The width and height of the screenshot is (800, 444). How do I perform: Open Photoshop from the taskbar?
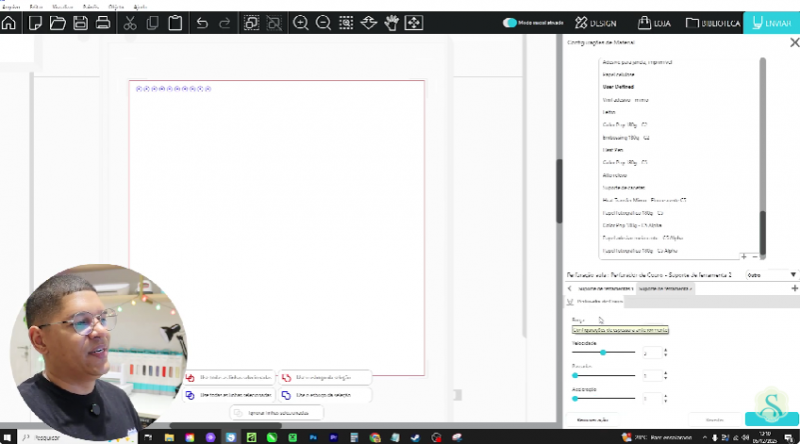click(x=313, y=437)
